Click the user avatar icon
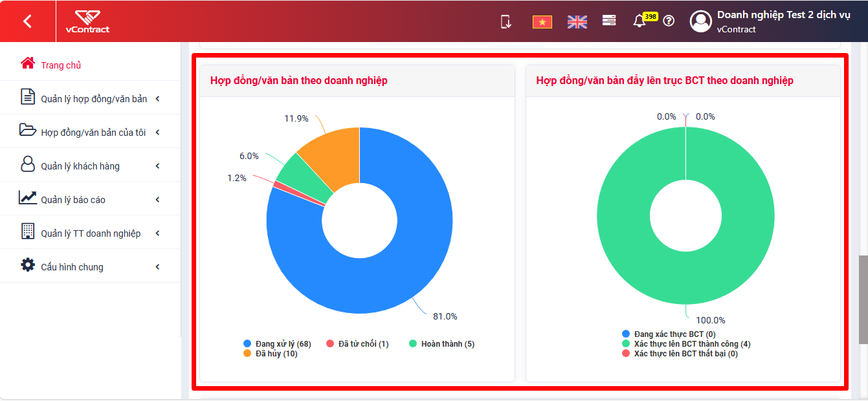The height and width of the screenshot is (401, 868). click(701, 21)
